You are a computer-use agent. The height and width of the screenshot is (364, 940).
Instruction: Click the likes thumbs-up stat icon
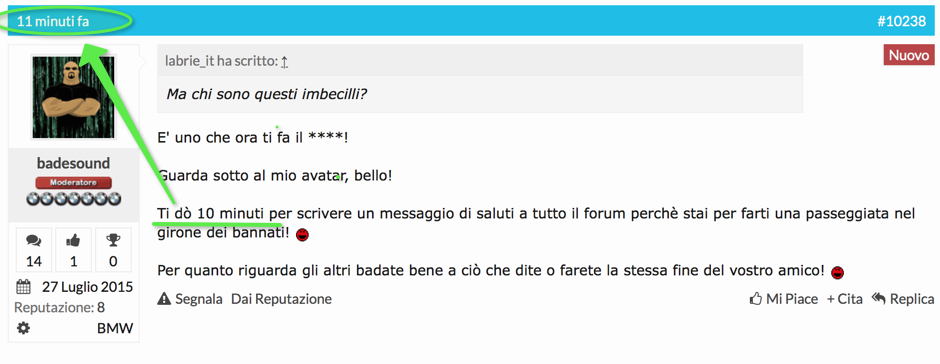tap(73, 241)
